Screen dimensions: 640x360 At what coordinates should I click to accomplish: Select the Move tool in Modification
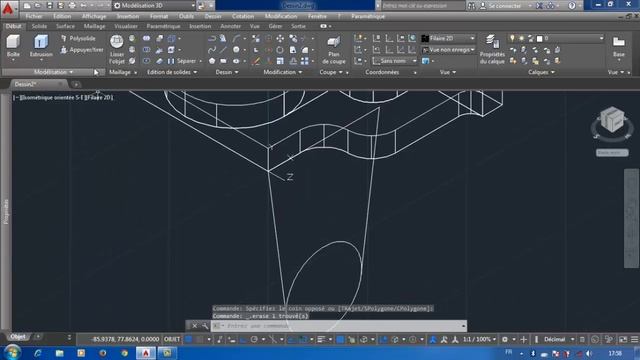pyautogui.click(x=280, y=38)
